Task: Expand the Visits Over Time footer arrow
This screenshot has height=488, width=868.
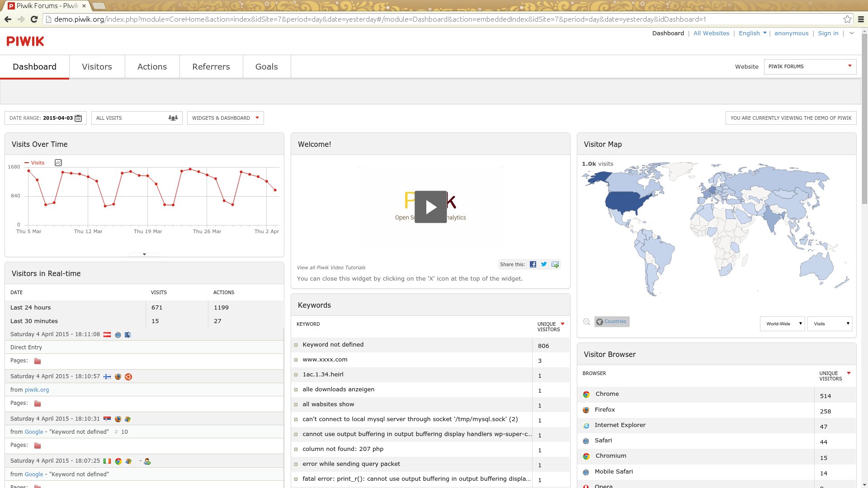Action: coord(144,254)
